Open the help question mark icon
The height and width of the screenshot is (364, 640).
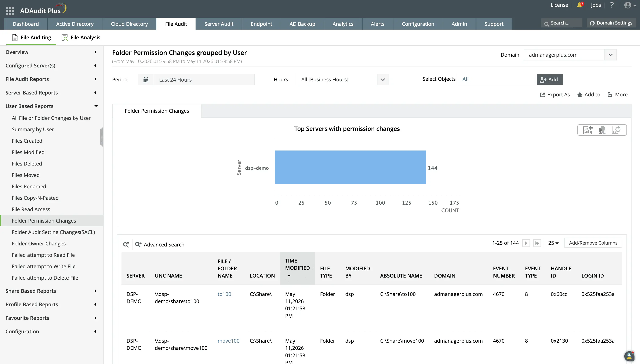612,5
